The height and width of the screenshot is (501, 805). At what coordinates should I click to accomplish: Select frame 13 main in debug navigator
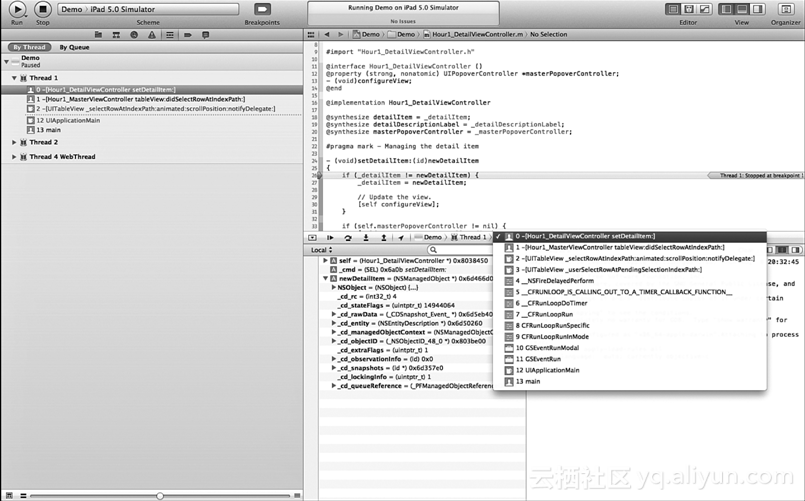[x=152, y=130]
